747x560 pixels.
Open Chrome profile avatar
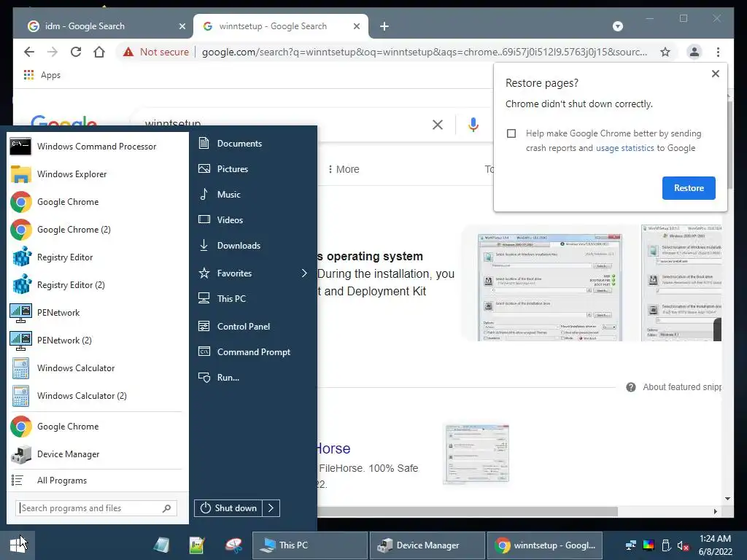tap(694, 52)
